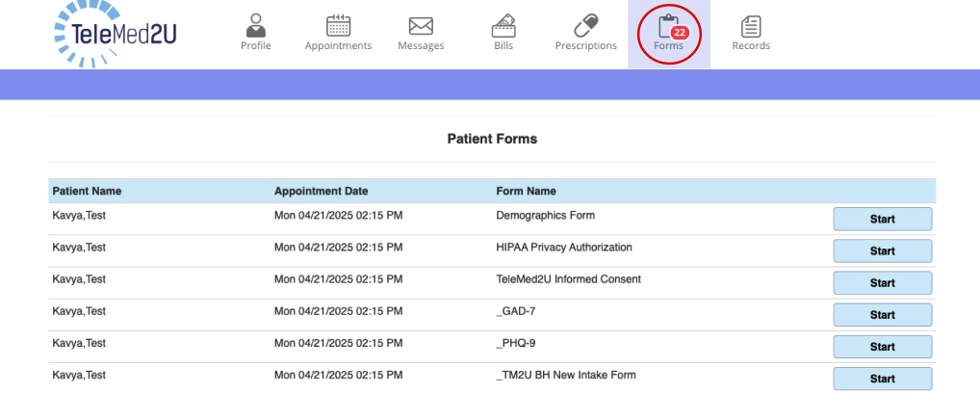Click the Patient Name column header

pos(87,191)
